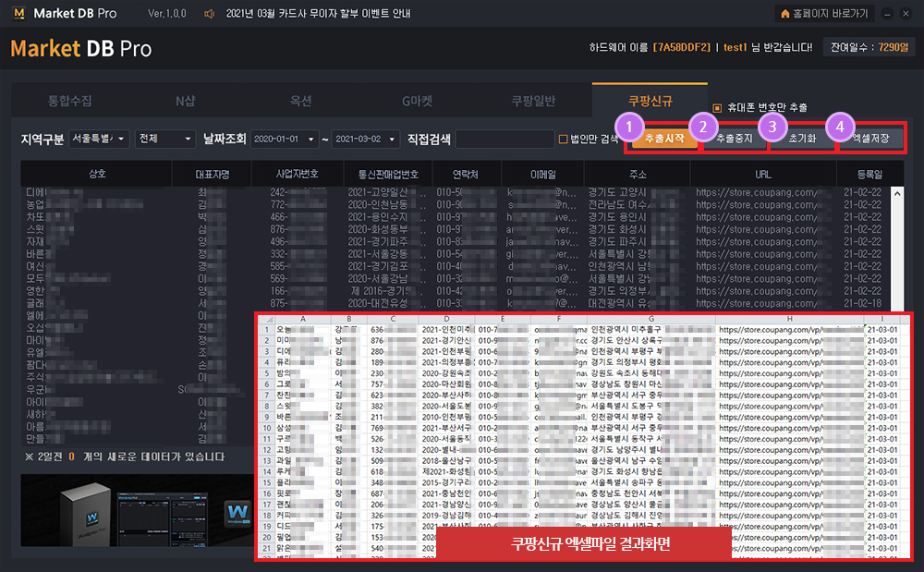Viewport: 924px width, 572px height.
Task: Select the G마켓 tab
Action: [418, 101]
